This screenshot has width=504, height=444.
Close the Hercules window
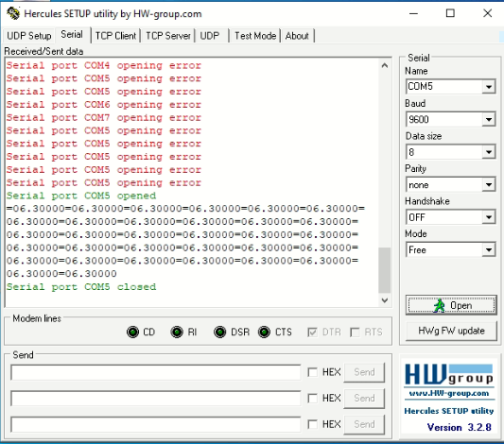pos(488,13)
